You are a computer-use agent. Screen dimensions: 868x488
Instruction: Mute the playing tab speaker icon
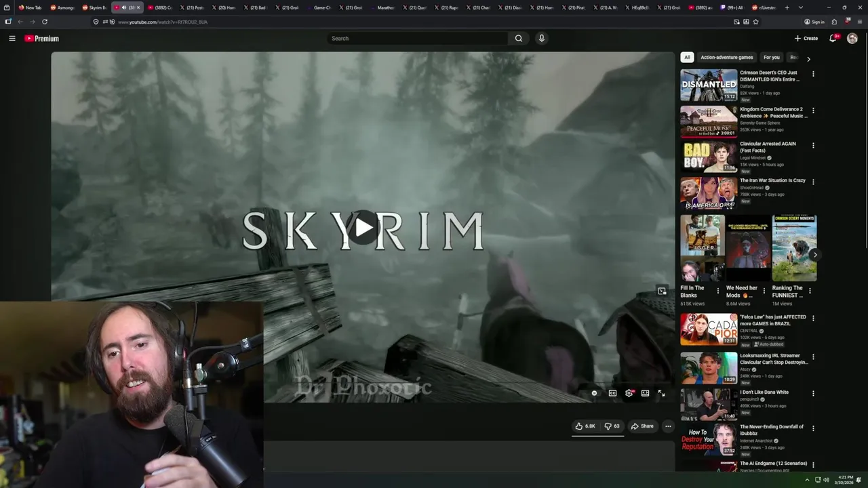[x=123, y=7]
